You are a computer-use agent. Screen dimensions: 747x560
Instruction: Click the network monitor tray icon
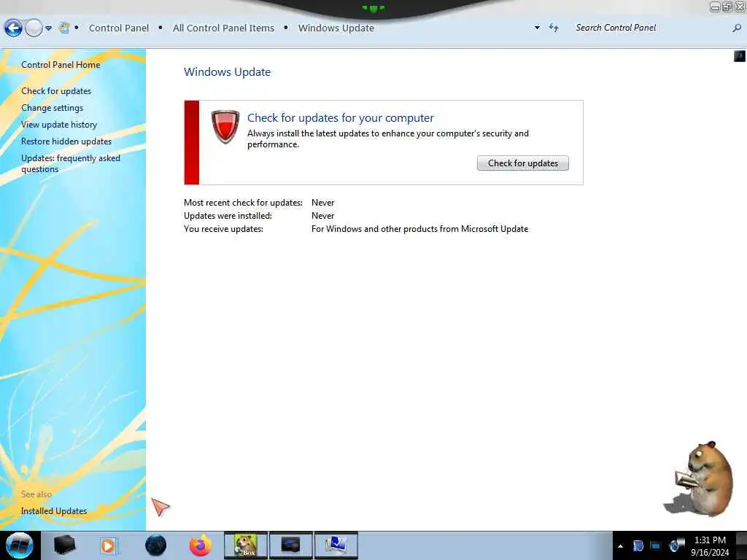pyautogui.click(x=656, y=545)
